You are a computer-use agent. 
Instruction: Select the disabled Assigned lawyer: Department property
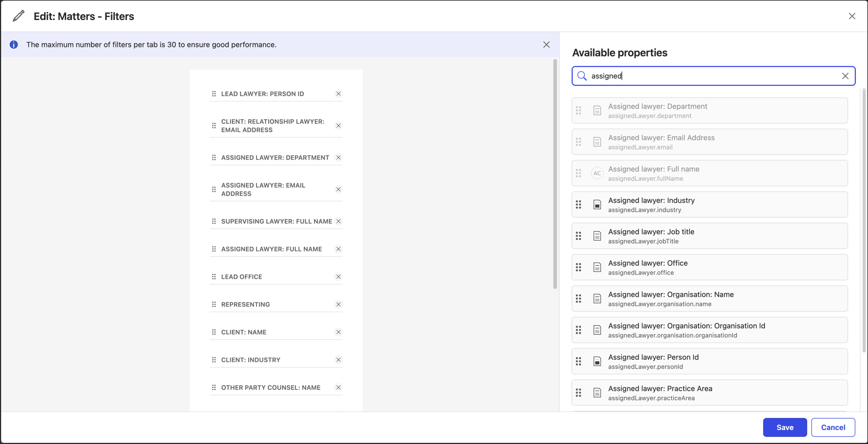709,110
